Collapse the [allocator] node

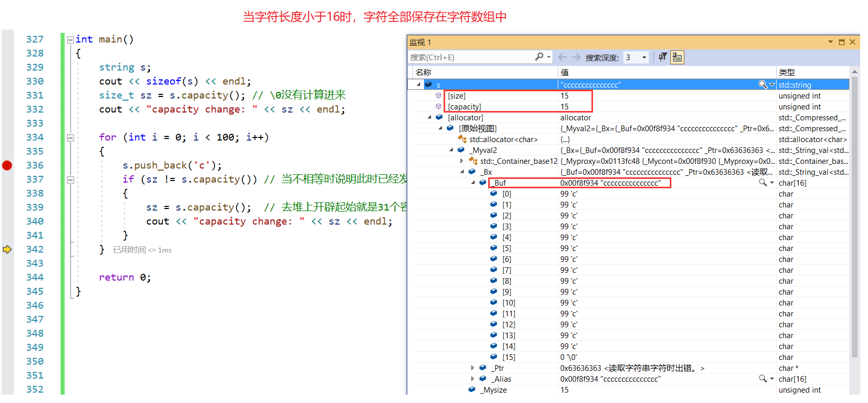coord(430,118)
